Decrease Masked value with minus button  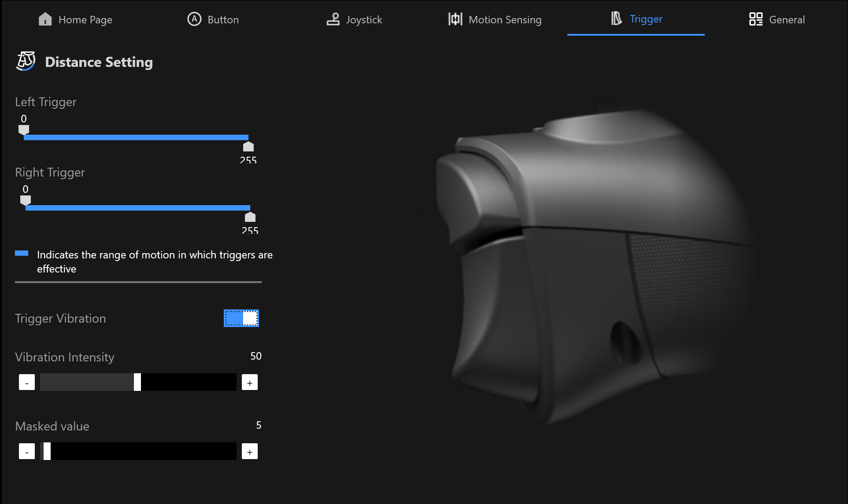[x=27, y=452]
